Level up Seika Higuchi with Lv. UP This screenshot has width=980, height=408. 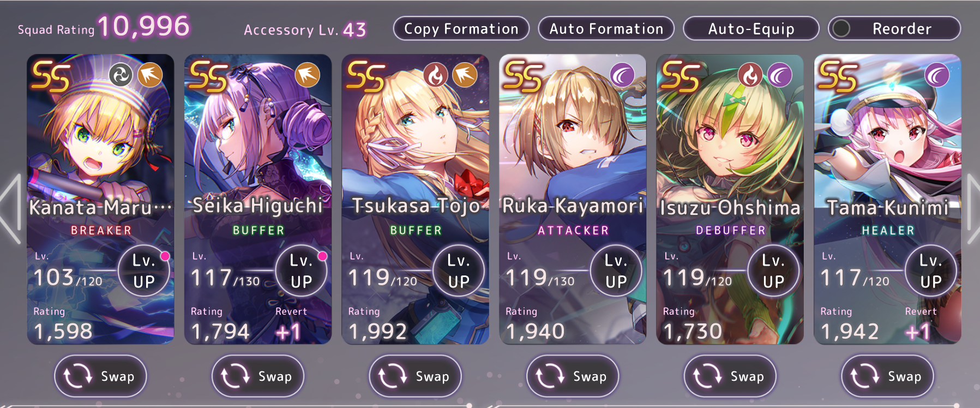tap(301, 271)
